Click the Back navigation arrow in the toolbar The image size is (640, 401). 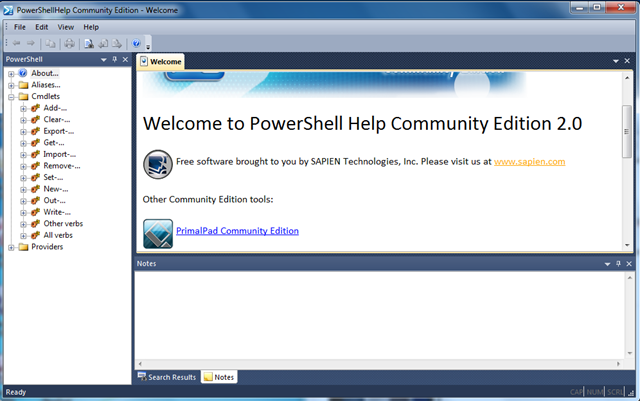pos(17,43)
